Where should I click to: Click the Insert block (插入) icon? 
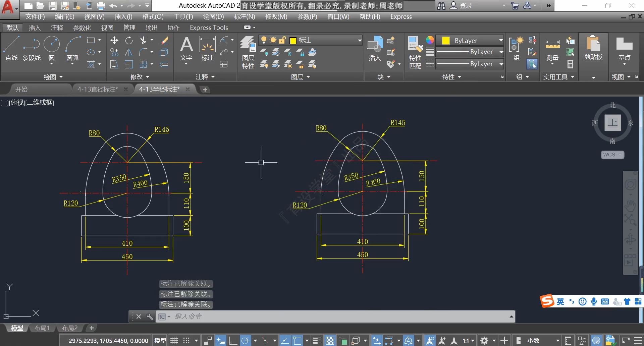click(375, 49)
